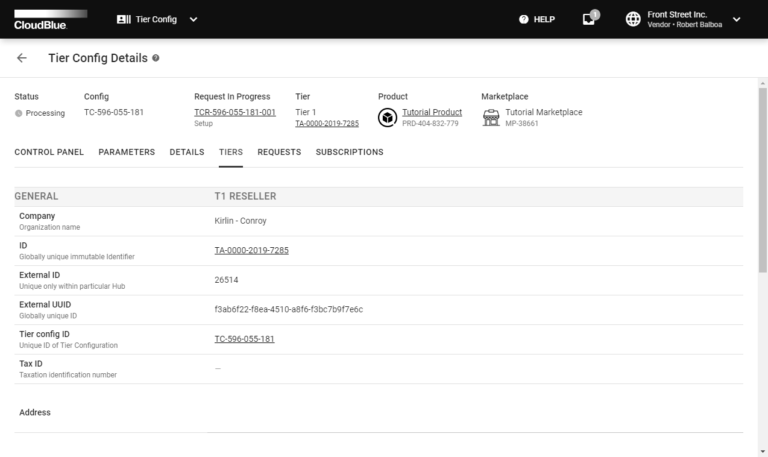
Task: Click External ID value 26514
Action: [226, 280]
